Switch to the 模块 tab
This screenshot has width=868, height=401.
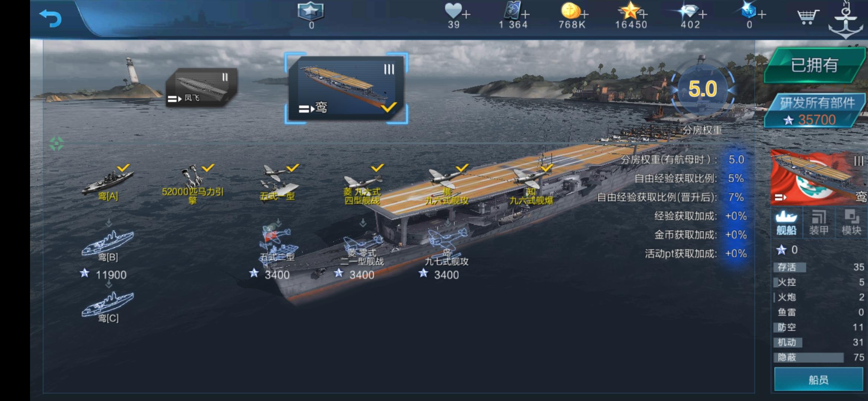(851, 222)
